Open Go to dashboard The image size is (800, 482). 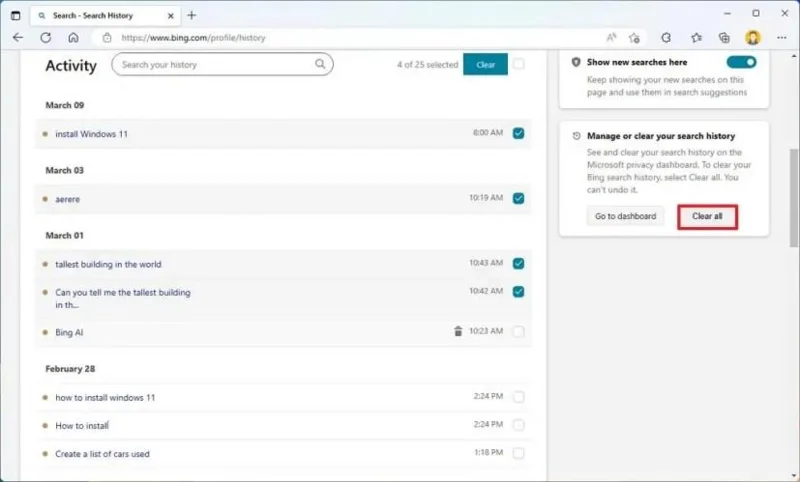[x=626, y=216]
